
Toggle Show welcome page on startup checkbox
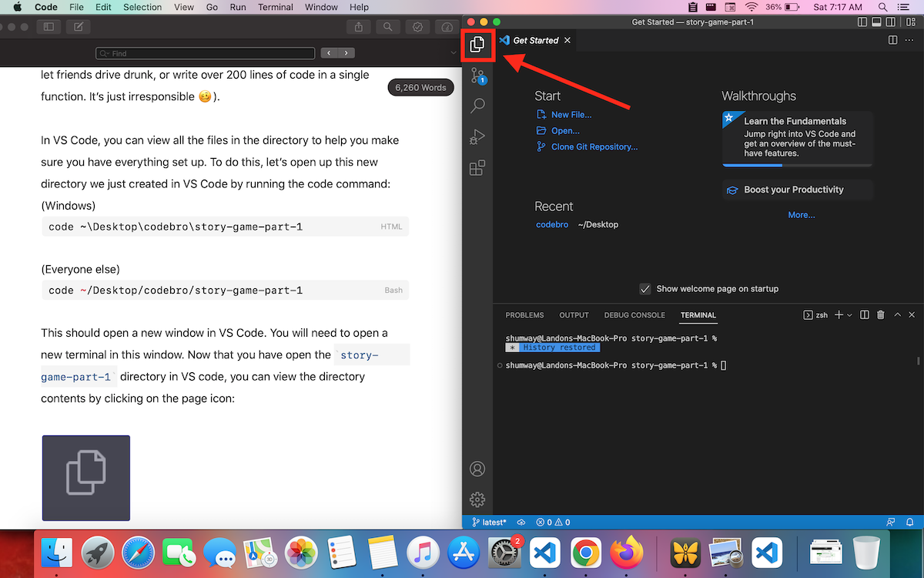[645, 289]
